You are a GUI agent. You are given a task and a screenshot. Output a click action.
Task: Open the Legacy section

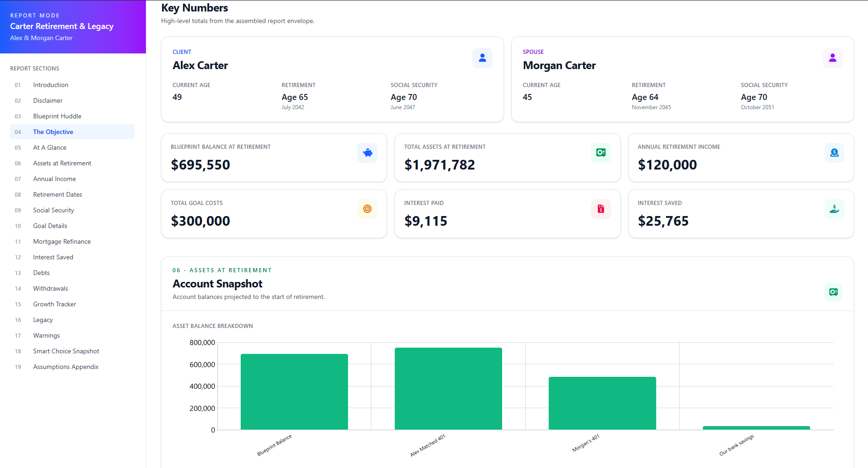point(72,320)
